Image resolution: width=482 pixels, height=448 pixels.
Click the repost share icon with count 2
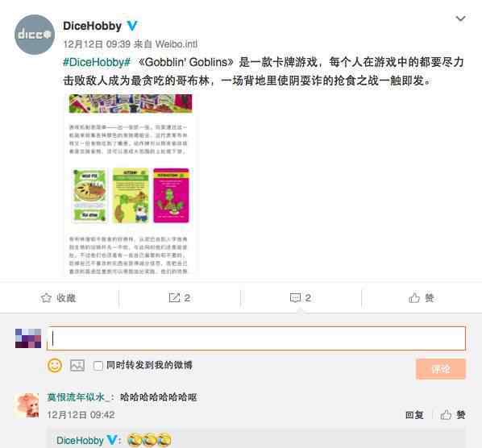(174, 297)
